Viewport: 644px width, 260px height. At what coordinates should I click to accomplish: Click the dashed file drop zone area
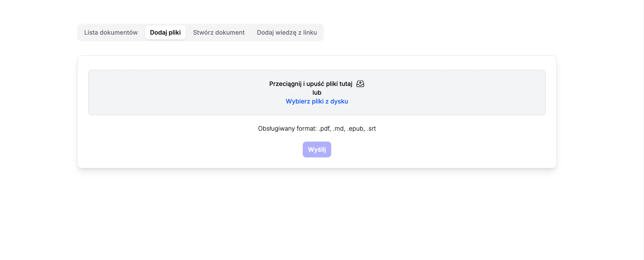[x=175, y=93]
